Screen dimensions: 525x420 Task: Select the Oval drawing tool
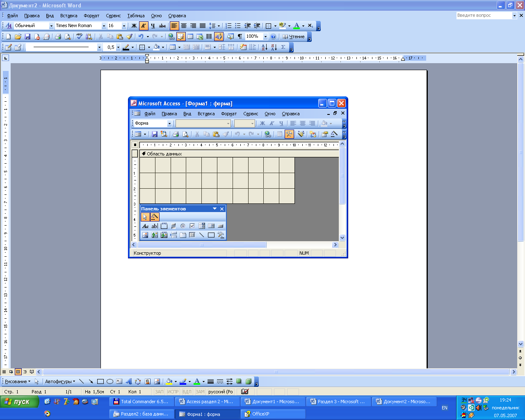pos(110,381)
